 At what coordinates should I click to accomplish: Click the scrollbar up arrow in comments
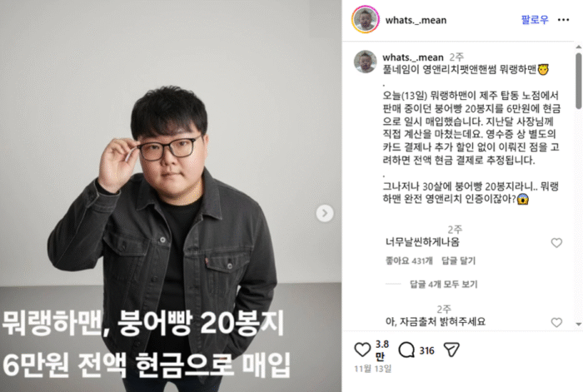[579, 47]
